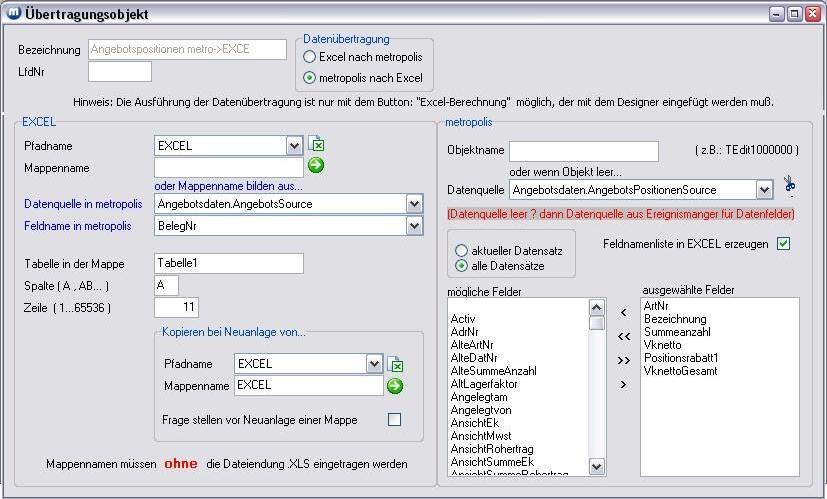Select 'AdrNr' in the mögliche Felder list
The image size is (827, 499).
(463, 331)
